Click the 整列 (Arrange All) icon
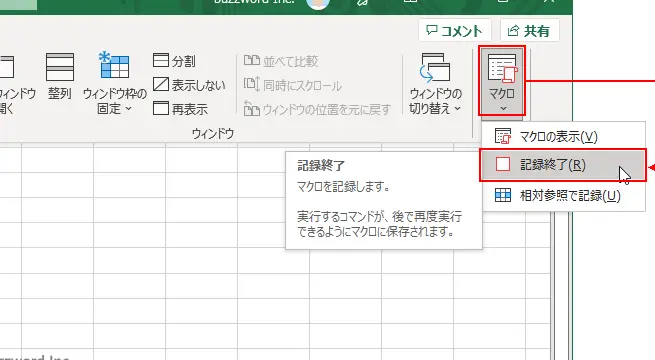Image resolution: width=655 pixels, height=360 pixels. 60,67
